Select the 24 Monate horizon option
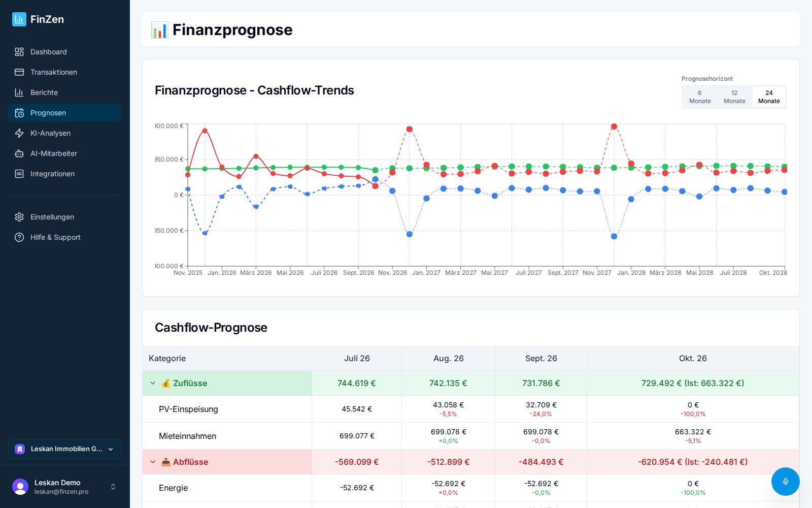This screenshot has height=508, width=812. [x=769, y=97]
